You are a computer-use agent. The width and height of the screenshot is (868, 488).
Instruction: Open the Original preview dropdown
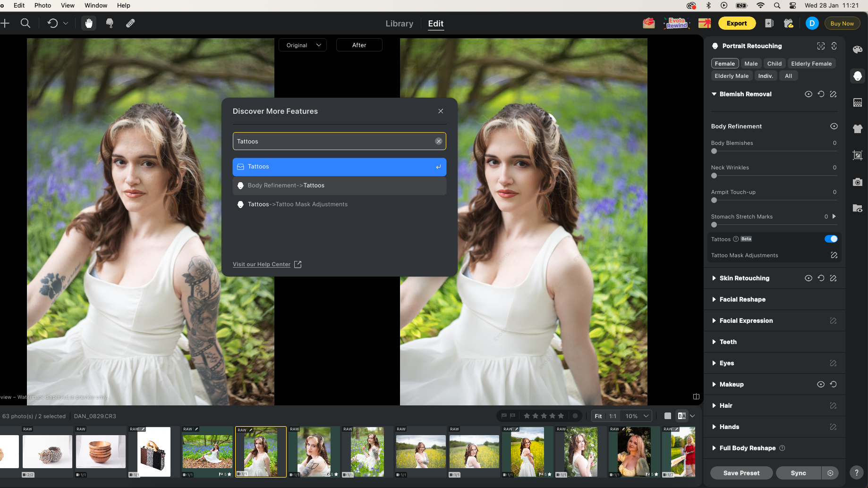(302, 45)
